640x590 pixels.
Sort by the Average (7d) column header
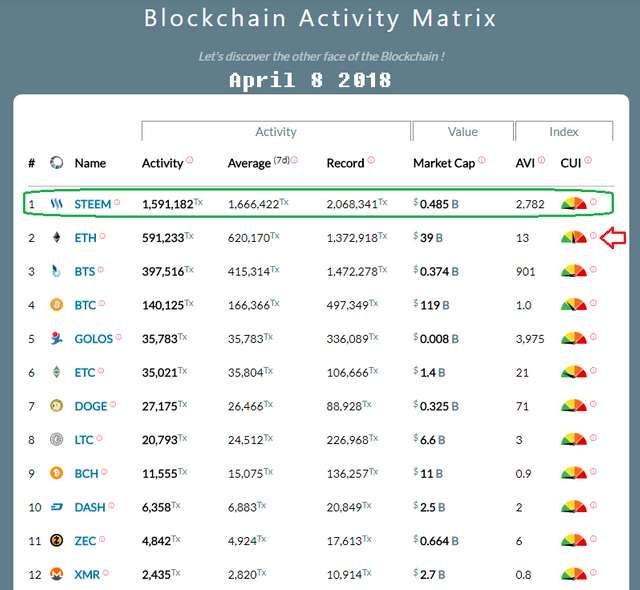click(x=259, y=163)
